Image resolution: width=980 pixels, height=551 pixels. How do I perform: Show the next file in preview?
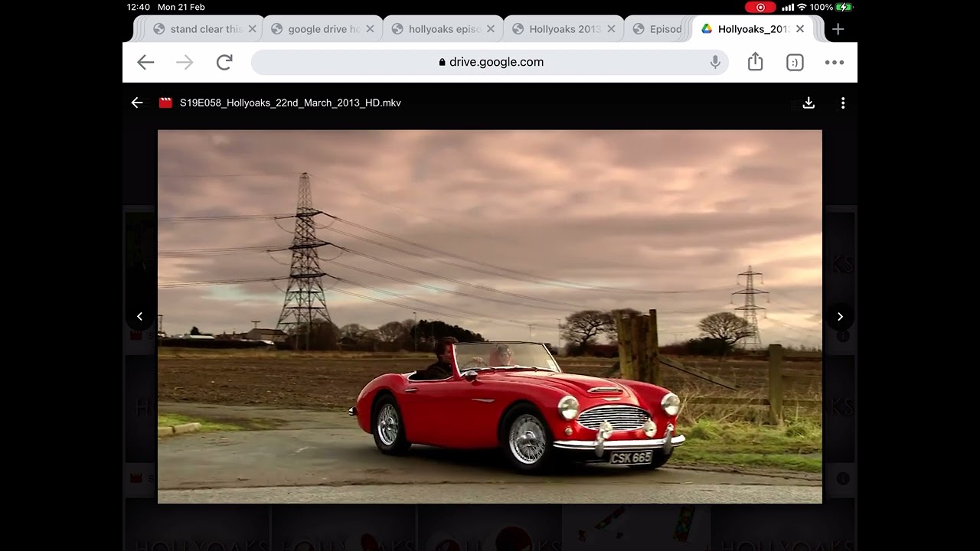840,316
